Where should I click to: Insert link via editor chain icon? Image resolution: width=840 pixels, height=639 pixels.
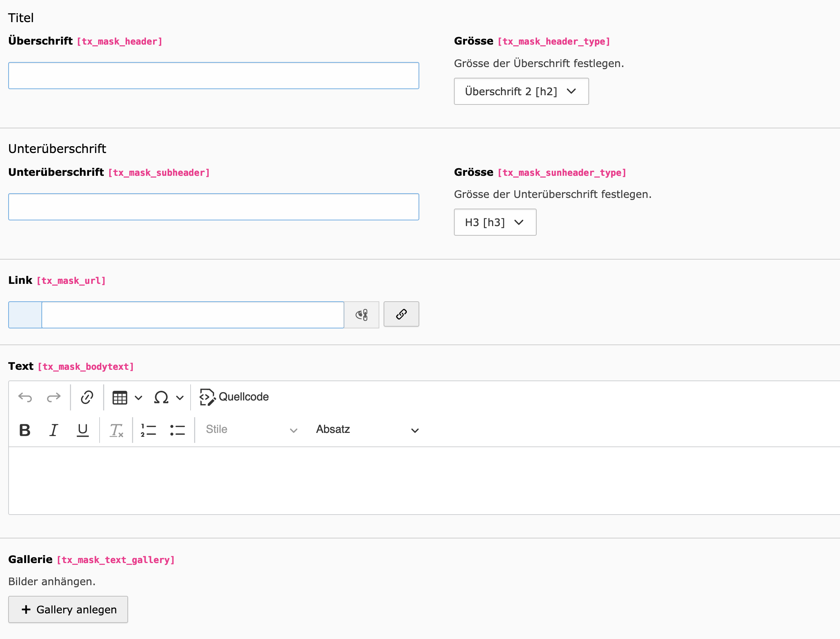(x=87, y=398)
